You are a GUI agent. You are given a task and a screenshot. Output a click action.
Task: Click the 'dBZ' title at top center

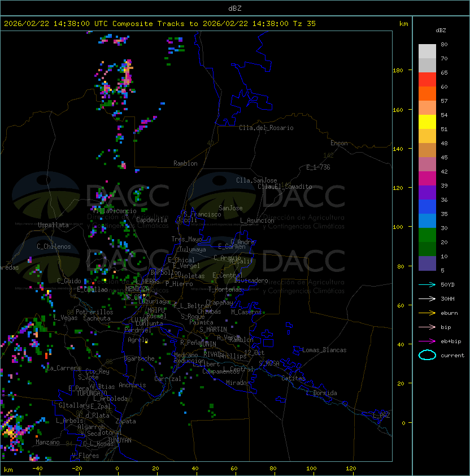pyautogui.click(x=235, y=8)
